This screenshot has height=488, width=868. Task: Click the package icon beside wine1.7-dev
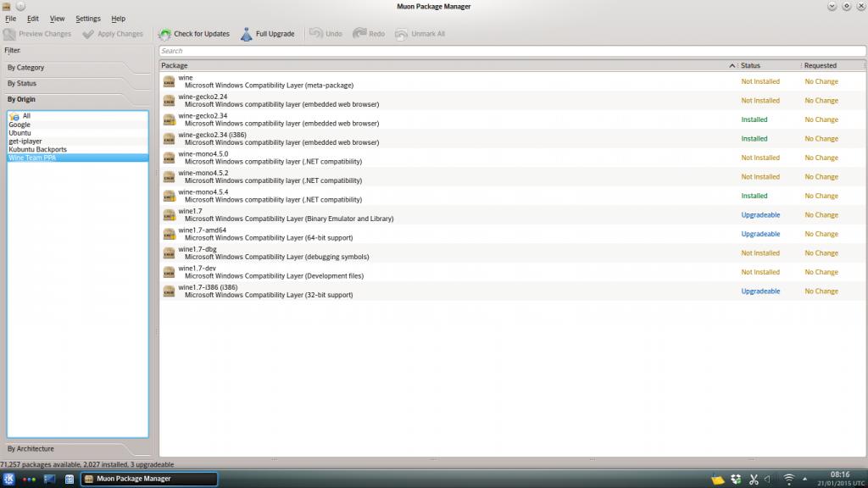(x=169, y=272)
